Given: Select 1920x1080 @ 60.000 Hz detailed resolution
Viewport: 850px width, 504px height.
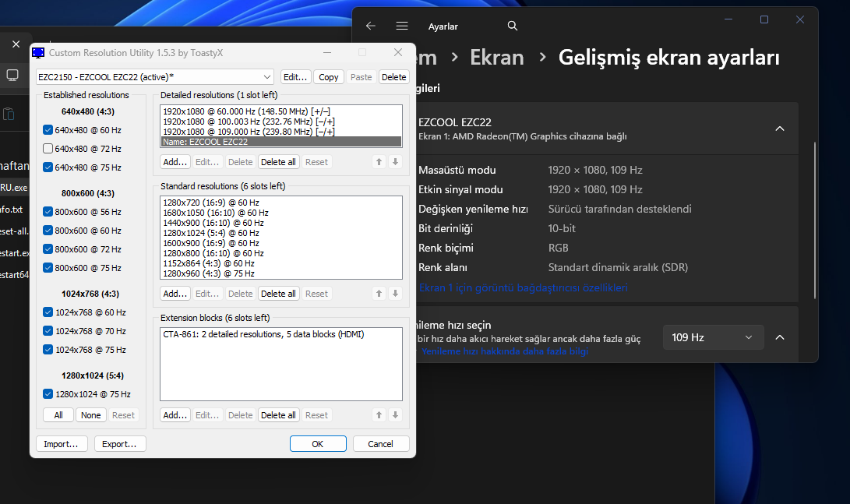Looking at the screenshot, I should click(x=280, y=111).
